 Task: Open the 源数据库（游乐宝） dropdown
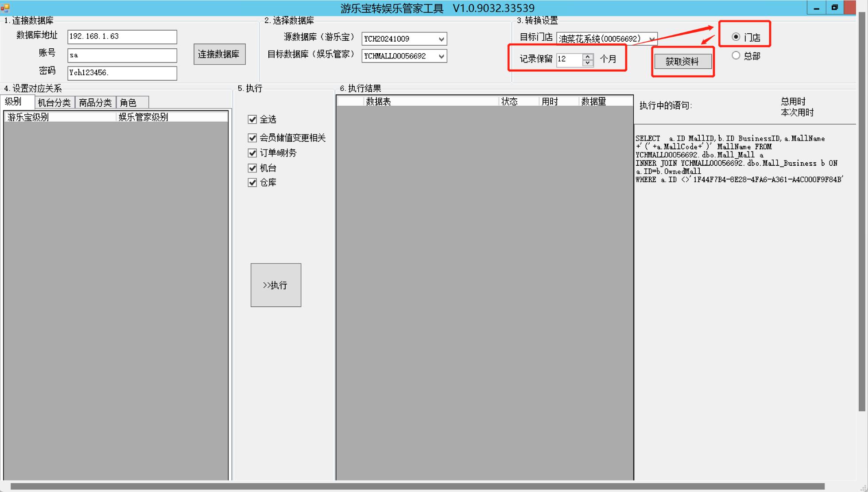pyautogui.click(x=441, y=39)
